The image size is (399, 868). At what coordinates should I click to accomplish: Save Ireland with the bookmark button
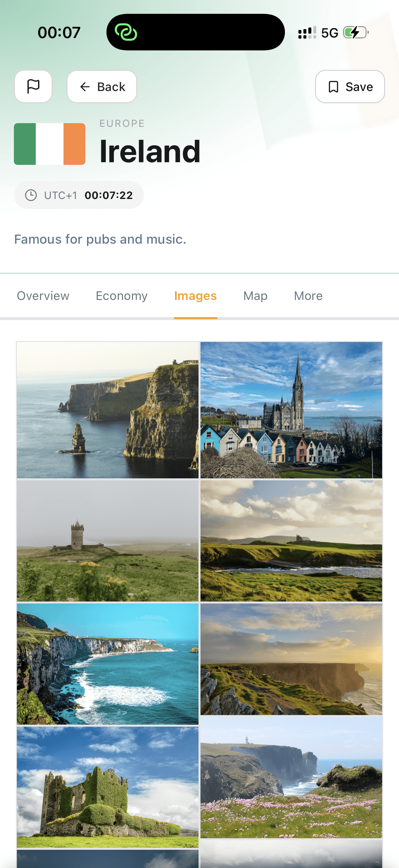coord(350,87)
